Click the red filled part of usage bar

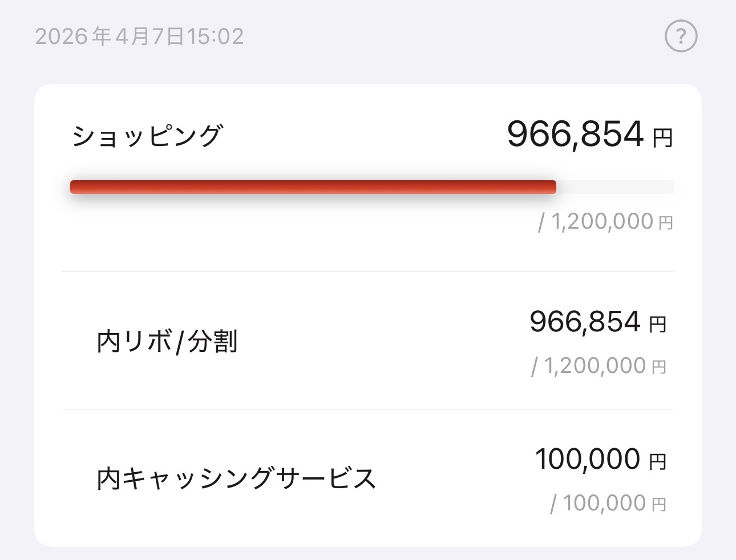click(x=313, y=187)
